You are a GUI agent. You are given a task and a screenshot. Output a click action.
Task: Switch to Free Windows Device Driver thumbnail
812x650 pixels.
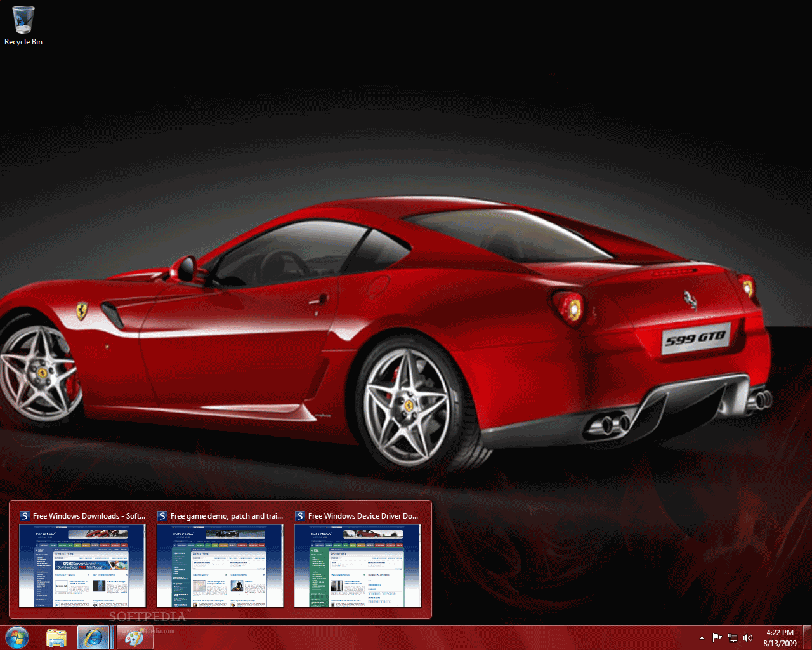(x=358, y=566)
